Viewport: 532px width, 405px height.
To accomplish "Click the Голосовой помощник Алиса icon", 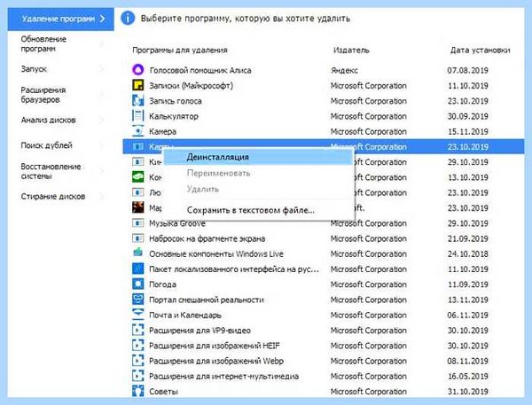I will pos(137,70).
